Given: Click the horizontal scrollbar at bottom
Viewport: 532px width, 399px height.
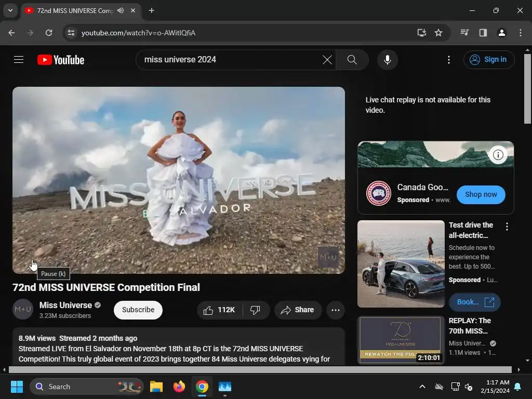Looking at the screenshot, I should 260,369.
